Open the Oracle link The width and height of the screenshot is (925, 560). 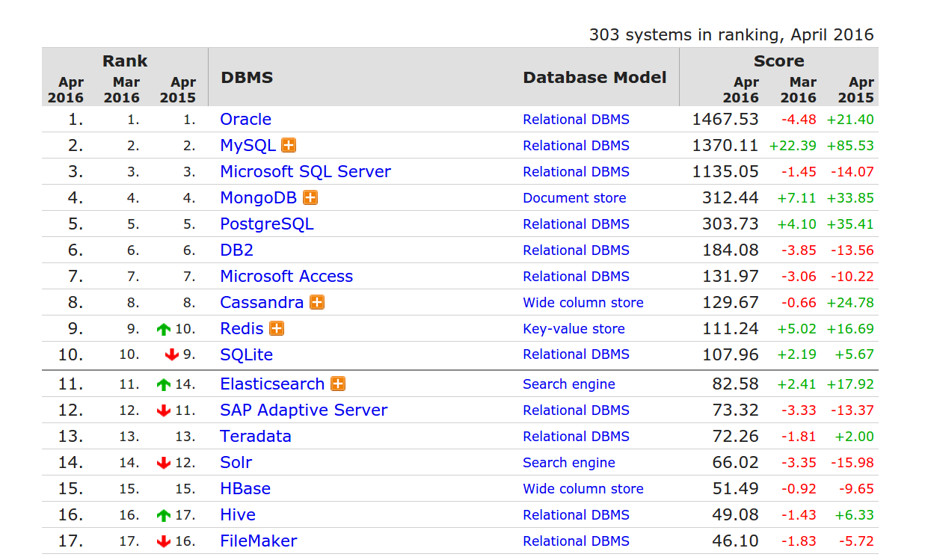click(245, 120)
